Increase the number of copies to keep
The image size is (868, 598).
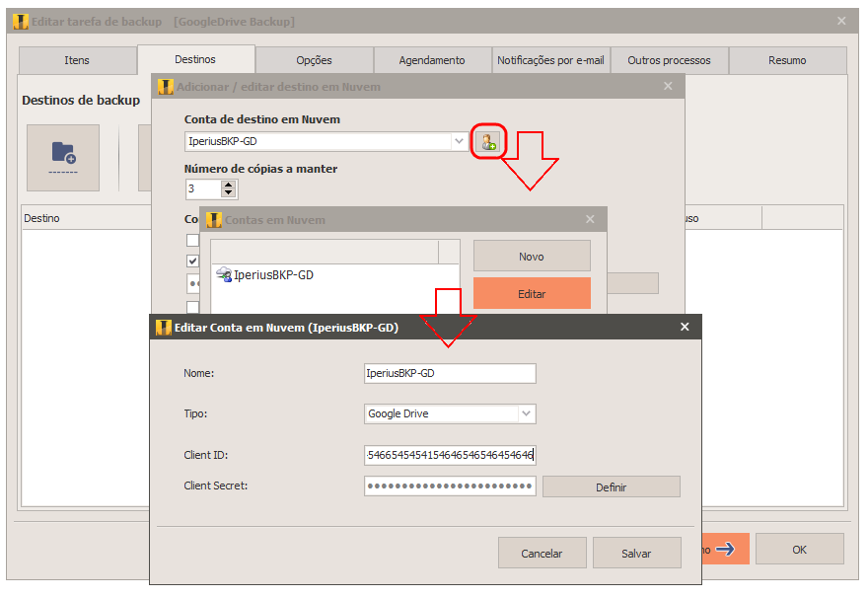(228, 185)
